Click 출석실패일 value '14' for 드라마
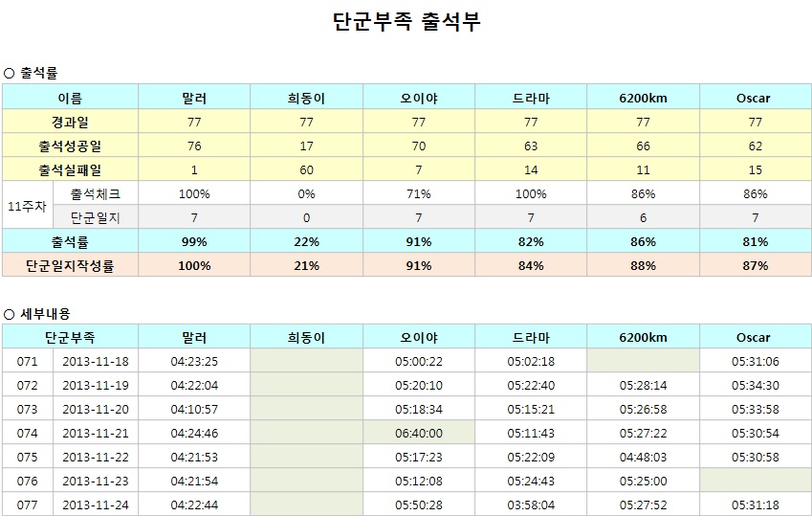This screenshot has width=812, height=516. [x=531, y=170]
